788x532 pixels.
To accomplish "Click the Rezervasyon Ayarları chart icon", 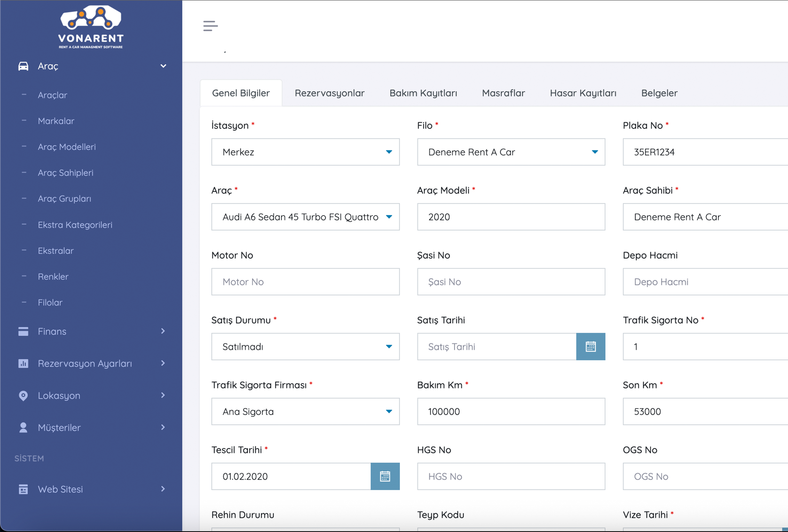I will 23,364.
